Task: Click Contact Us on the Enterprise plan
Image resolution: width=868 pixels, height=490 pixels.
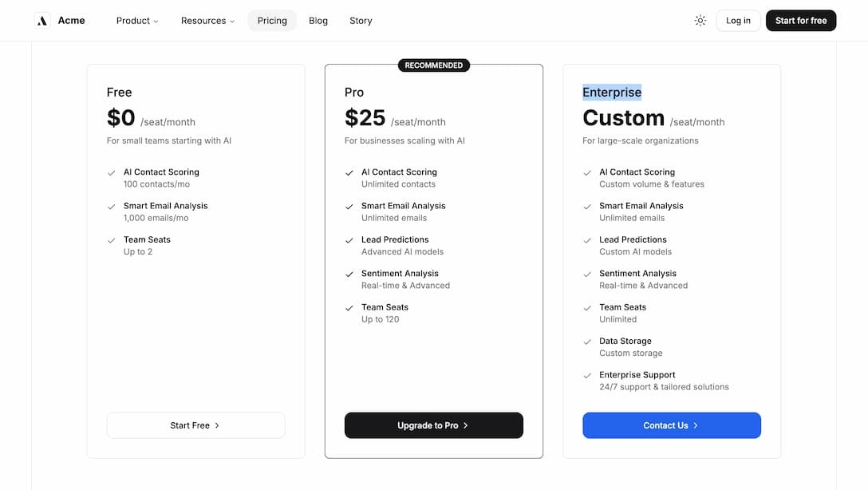Action: [x=671, y=425]
